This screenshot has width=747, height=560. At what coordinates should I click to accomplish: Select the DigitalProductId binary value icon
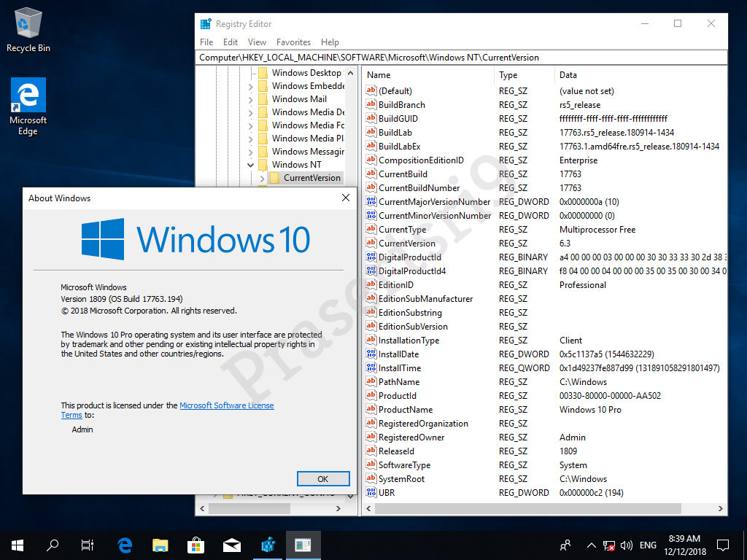[x=371, y=257]
